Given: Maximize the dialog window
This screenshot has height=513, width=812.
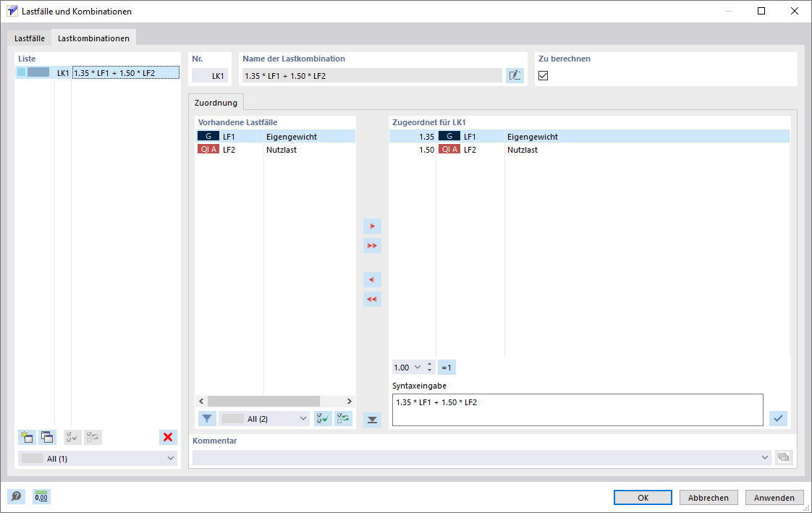Looking at the screenshot, I should point(761,11).
